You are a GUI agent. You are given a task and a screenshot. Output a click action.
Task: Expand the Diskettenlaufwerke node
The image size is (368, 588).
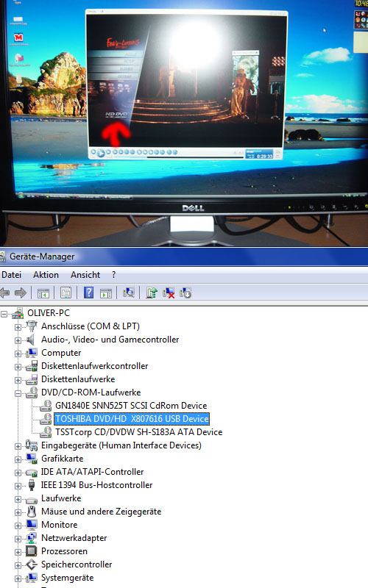coord(18,380)
